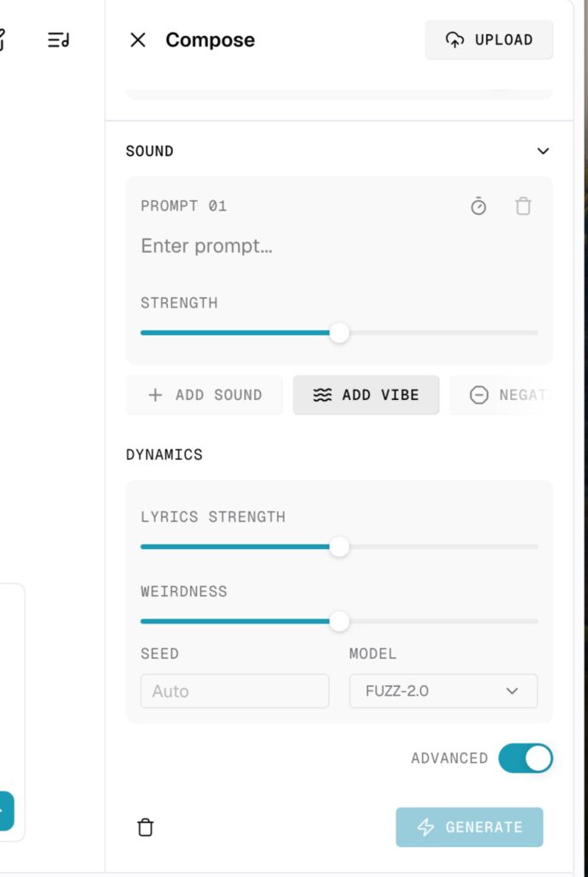Click the Generate button

pos(469,827)
